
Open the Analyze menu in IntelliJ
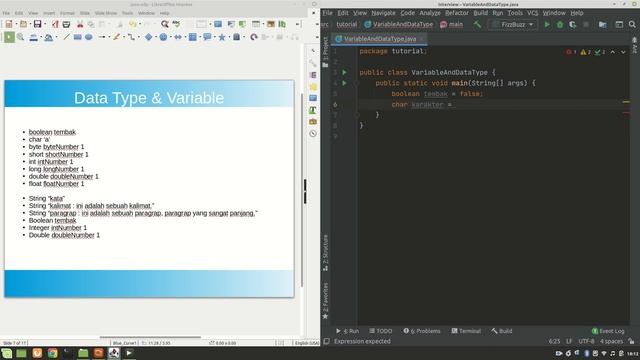(430, 13)
